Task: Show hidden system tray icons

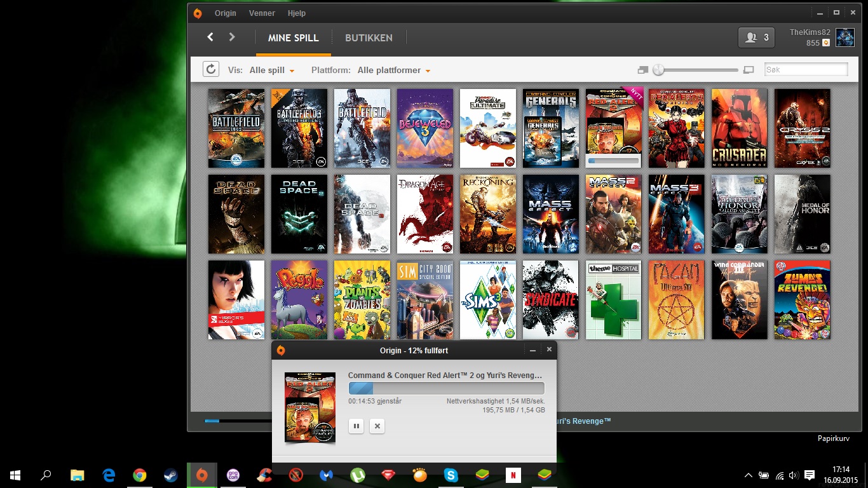Action: [749, 475]
